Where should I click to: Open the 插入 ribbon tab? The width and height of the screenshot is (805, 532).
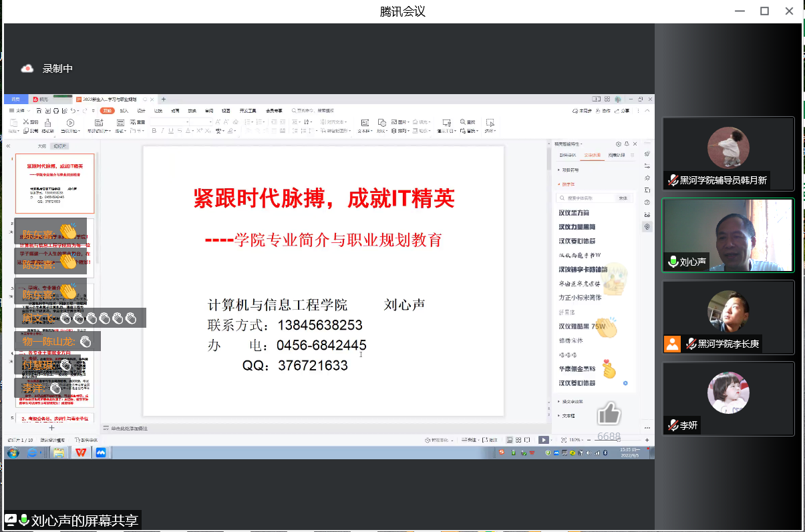(x=124, y=111)
